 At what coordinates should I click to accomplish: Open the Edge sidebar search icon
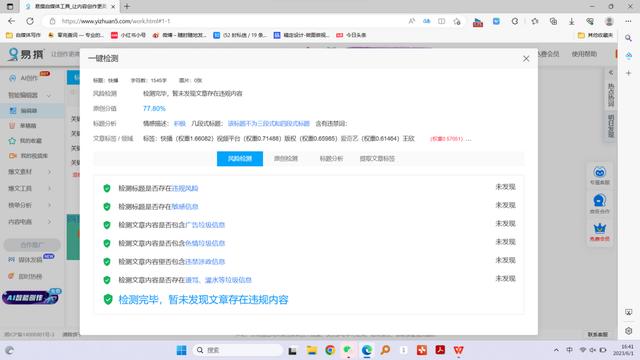coord(629,38)
